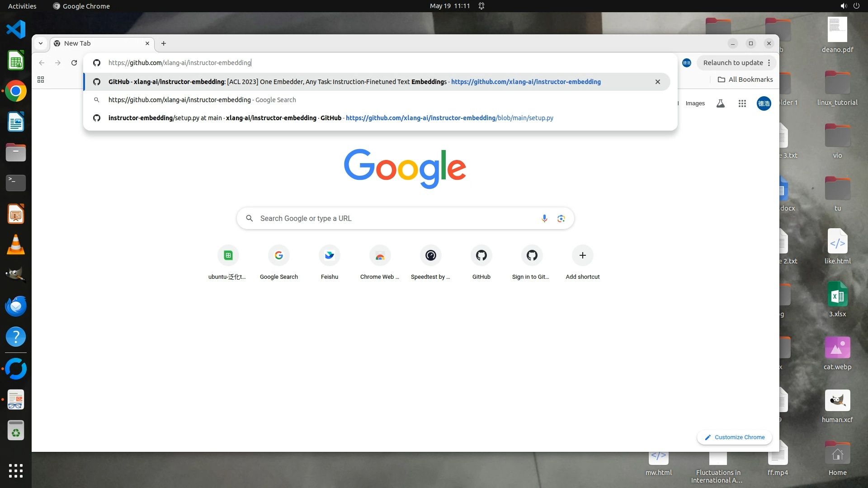This screenshot has width=868, height=488.
Task: Click Relaunch to update button
Action: click(x=732, y=63)
